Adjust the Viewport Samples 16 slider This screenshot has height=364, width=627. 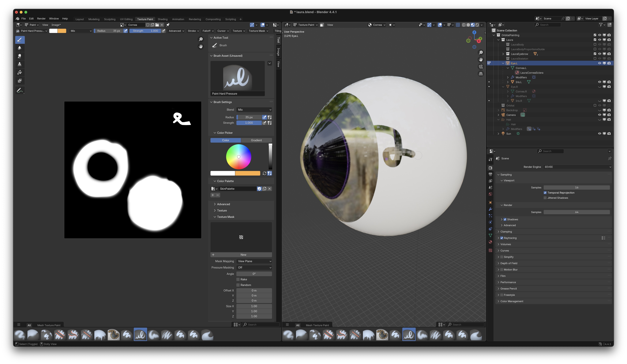pos(577,188)
